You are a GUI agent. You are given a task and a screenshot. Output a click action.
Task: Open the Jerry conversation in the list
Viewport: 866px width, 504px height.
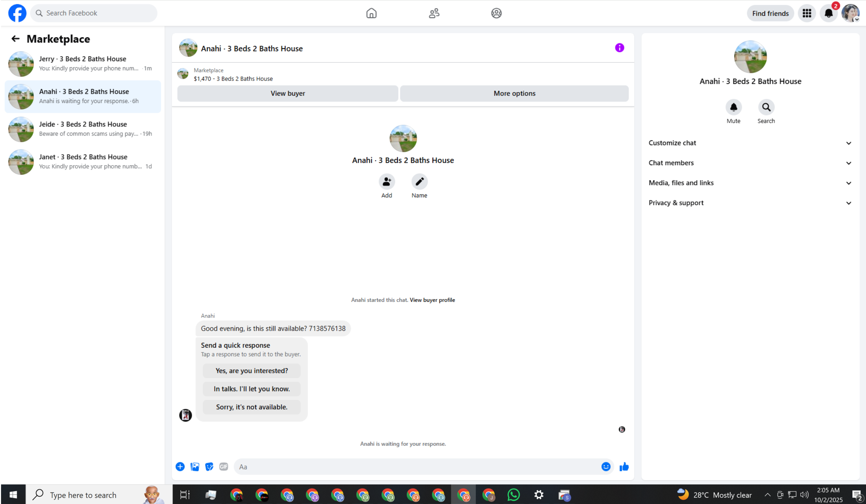[83, 64]
